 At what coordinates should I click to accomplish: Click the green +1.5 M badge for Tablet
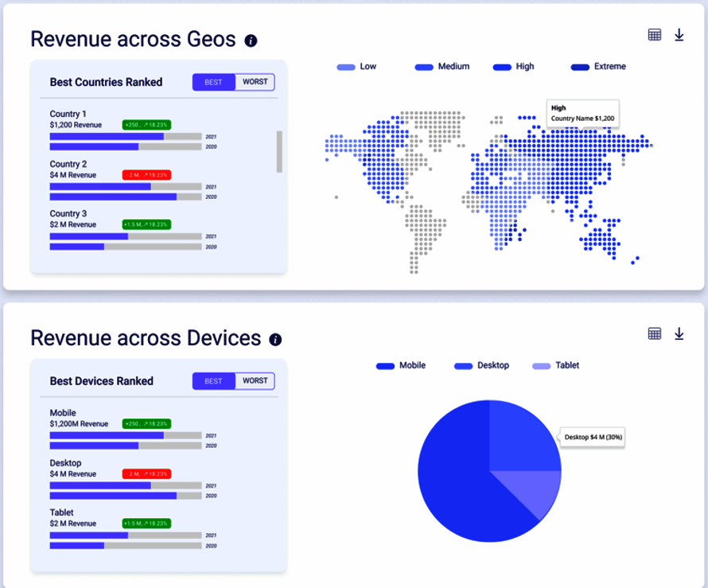tap(146, 524)
